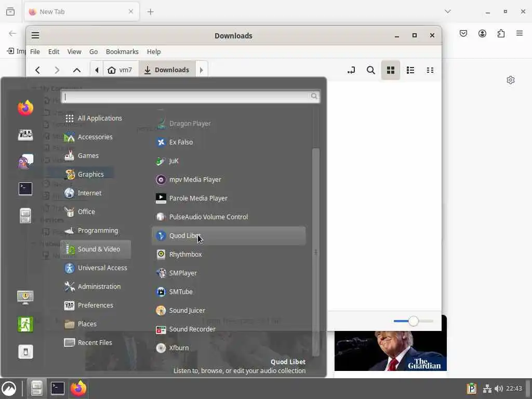The width and height of the screenshot is (532, 399).
Task: Launch SMPlayer
Action: click(x=229, y=273)
